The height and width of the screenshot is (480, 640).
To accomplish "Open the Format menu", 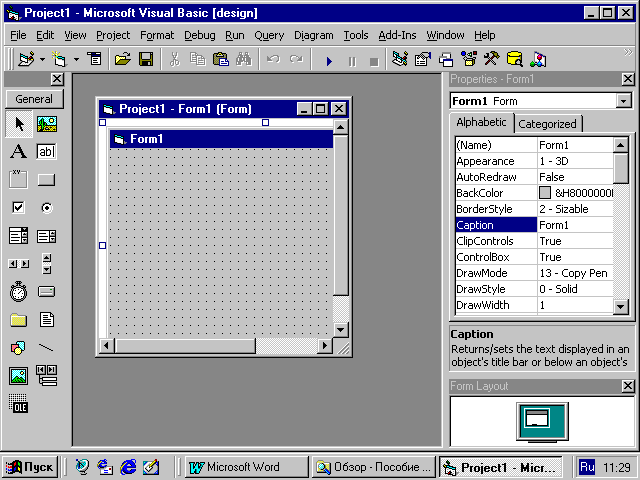I will (x=157, y=36).
